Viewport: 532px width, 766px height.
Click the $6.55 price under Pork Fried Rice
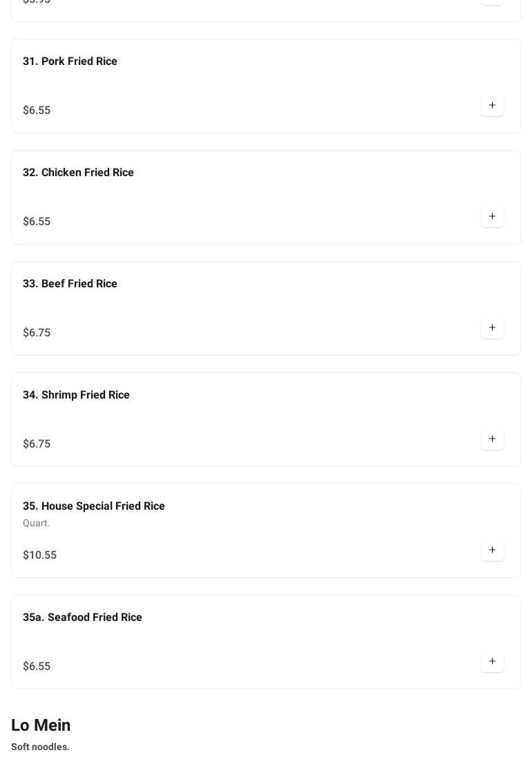[x=37, y=111]
